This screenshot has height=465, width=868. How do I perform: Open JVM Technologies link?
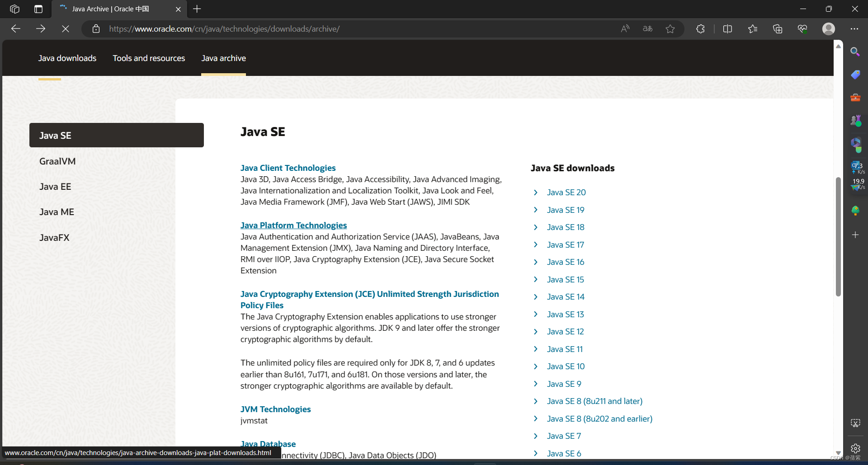click(275, 409)
